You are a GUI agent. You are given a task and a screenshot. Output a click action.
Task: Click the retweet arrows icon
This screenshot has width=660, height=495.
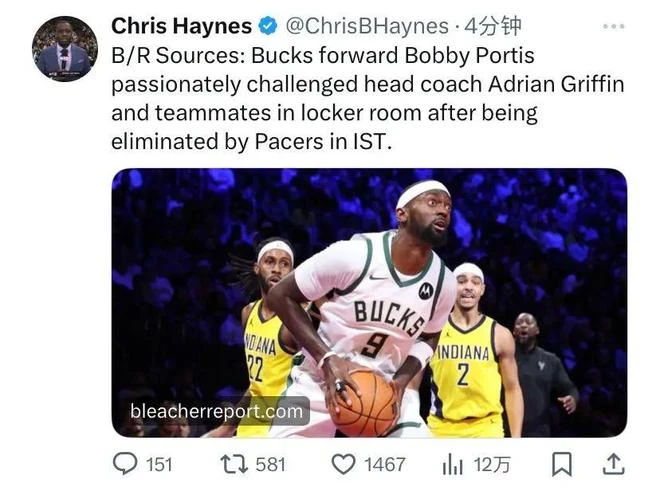[234, 464]
